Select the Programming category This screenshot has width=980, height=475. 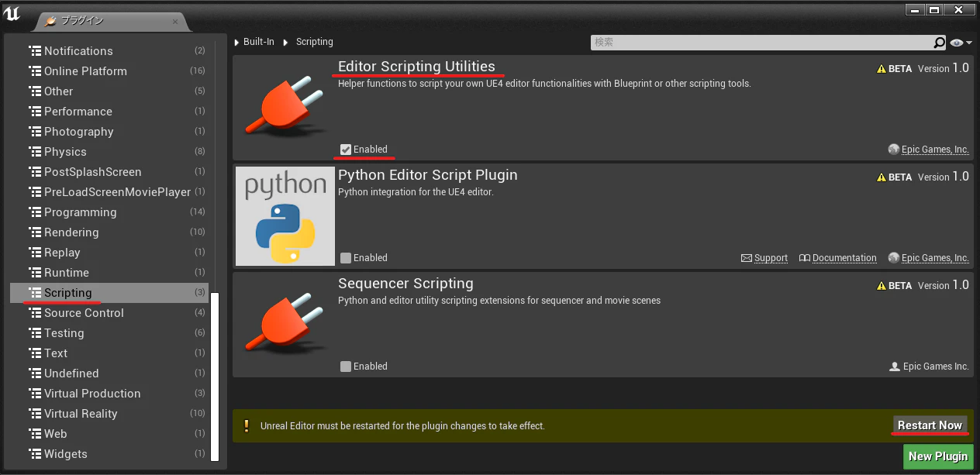coord(109,212)
